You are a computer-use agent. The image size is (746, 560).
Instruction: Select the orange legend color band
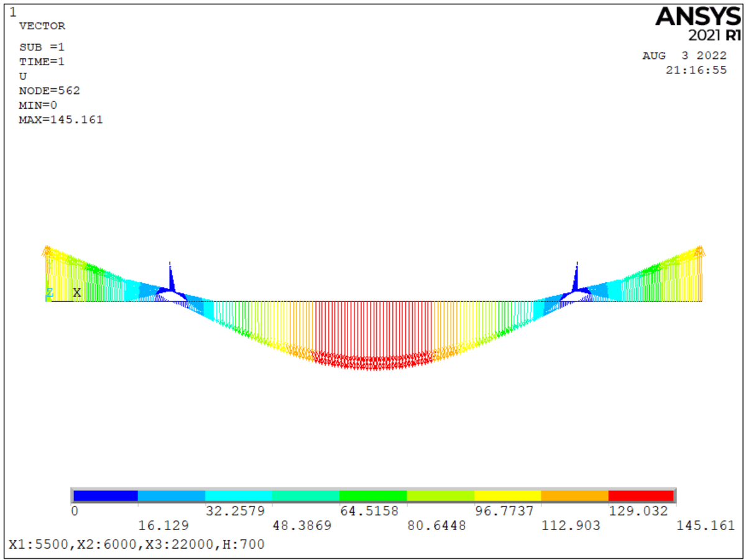point(574,495)
